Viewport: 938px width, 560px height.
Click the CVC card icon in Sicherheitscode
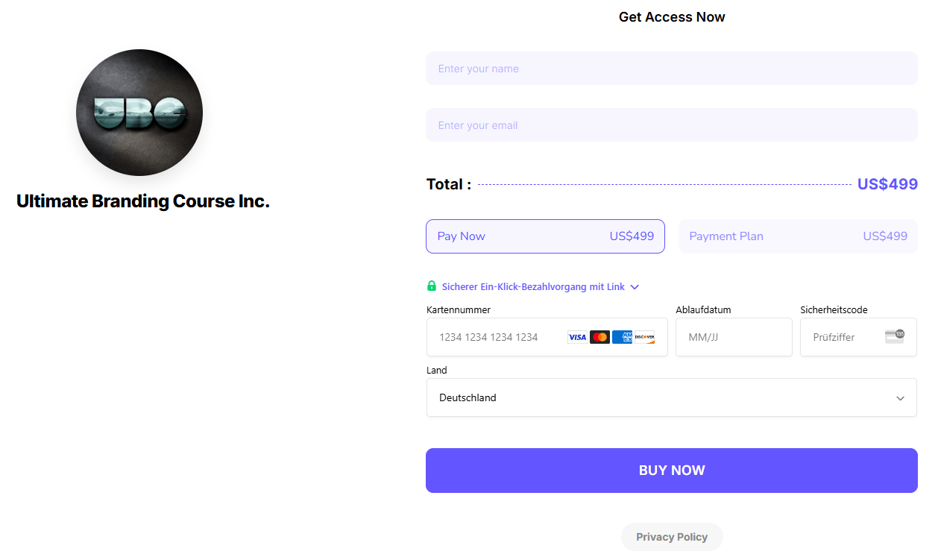point(894,336)
